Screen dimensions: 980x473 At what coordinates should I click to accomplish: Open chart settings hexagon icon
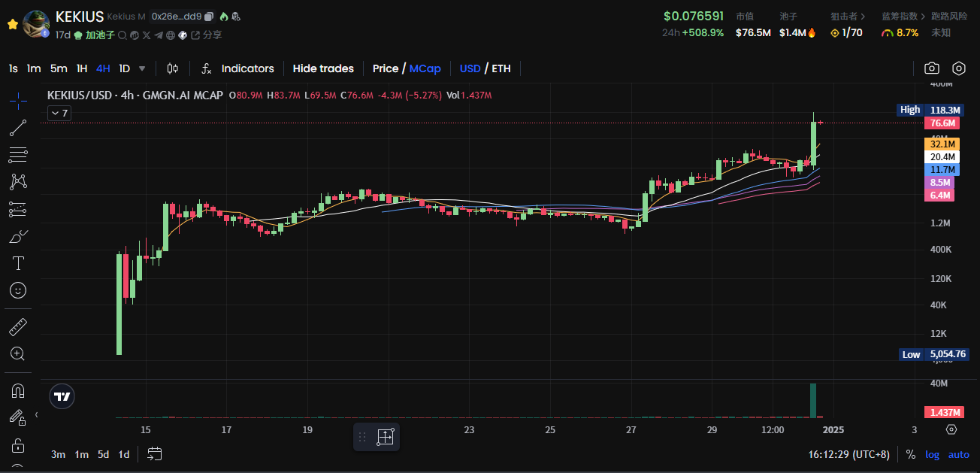[959, 68]
